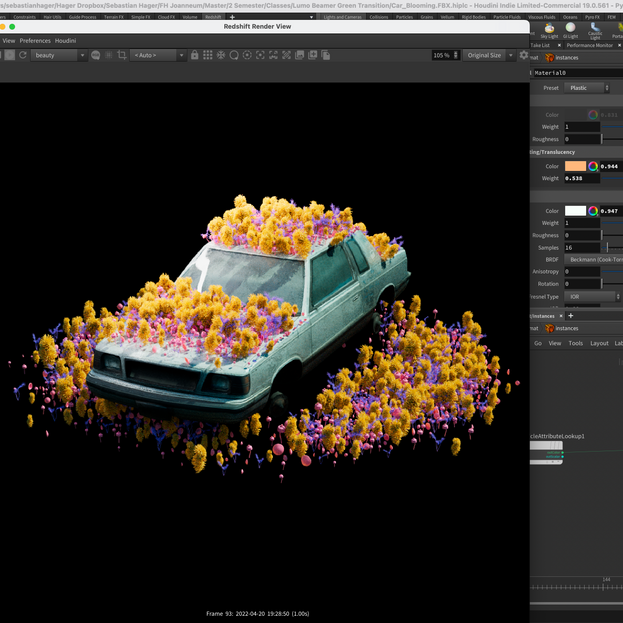Click the Material0 name field
Image resolution: width=623 pixels, height=623 pixels.
click(578, 73)
